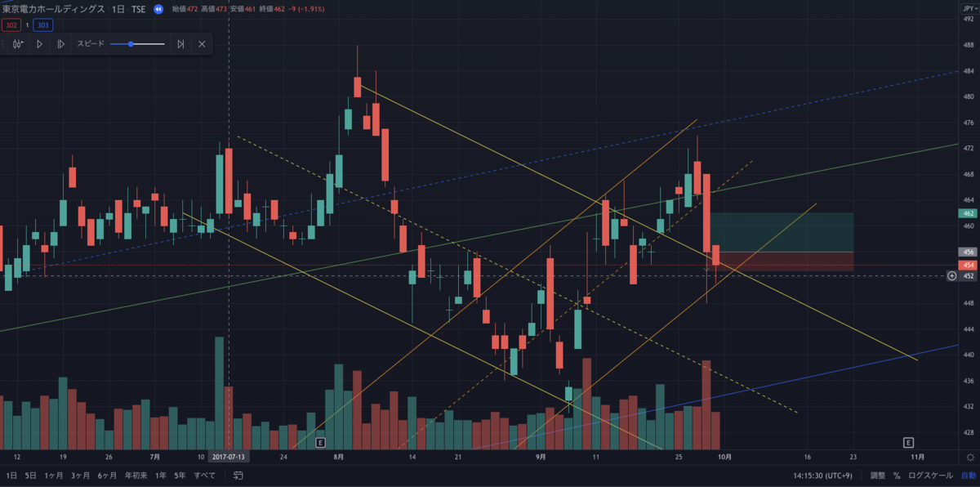The height and width of the screenshot is (487, 980).
Task: Step forward one bar in replay
Action: point(60,44)
